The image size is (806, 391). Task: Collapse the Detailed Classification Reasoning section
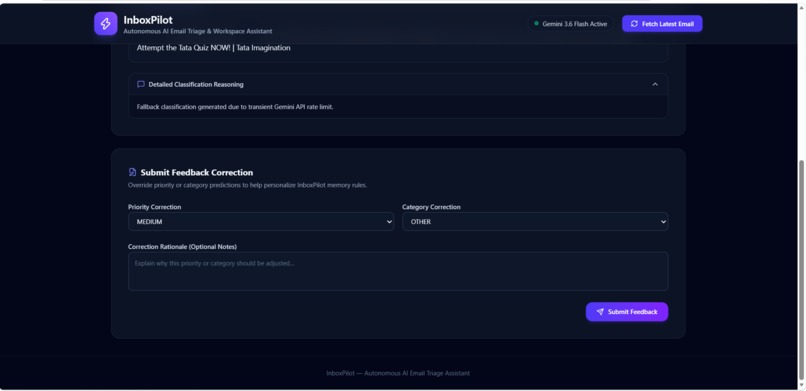pos(654,84)
